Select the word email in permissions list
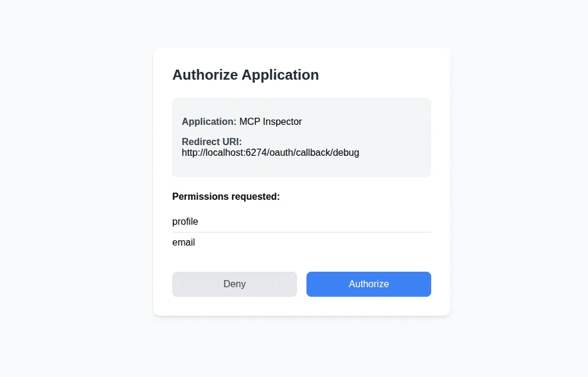This screenshot has width=588, height=377. pyautogui.click(x=184, y=242)
